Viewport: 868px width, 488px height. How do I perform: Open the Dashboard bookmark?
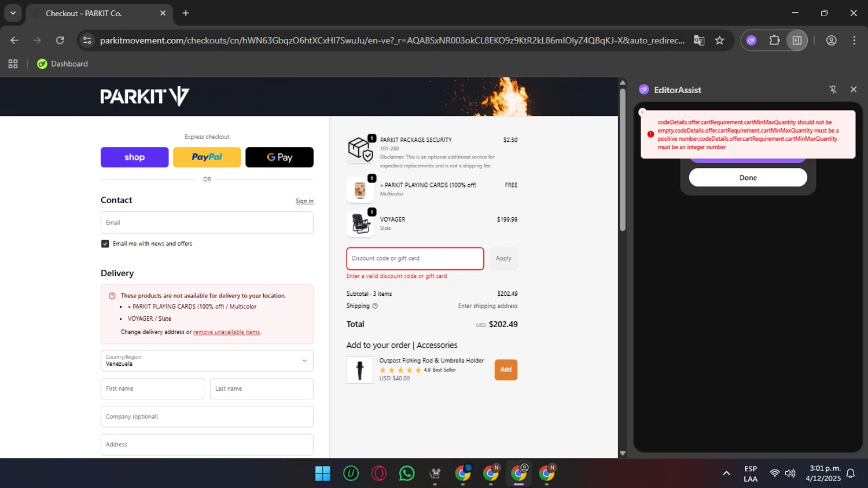tap(62, 64)
